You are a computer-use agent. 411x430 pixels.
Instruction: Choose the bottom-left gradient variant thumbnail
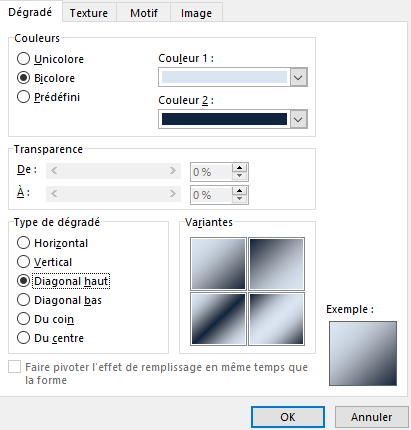coord(218,319)
